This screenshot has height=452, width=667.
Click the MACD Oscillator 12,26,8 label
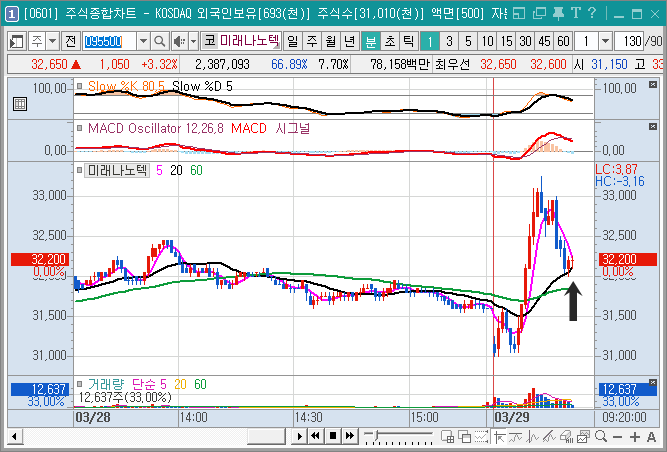tap(155, 128)
